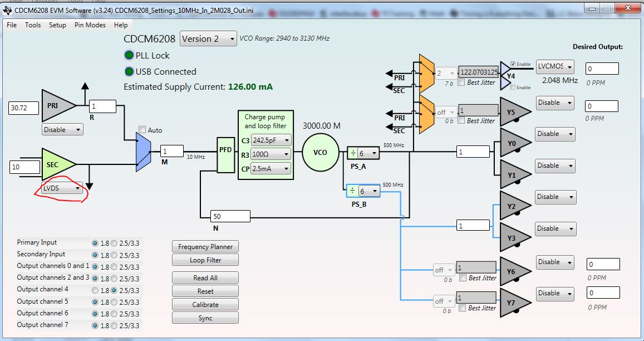The width and height of the screenshot is (644, 341).
Task: Click the PLL Lock indicator LED
Action: click(x=129, y=56)
